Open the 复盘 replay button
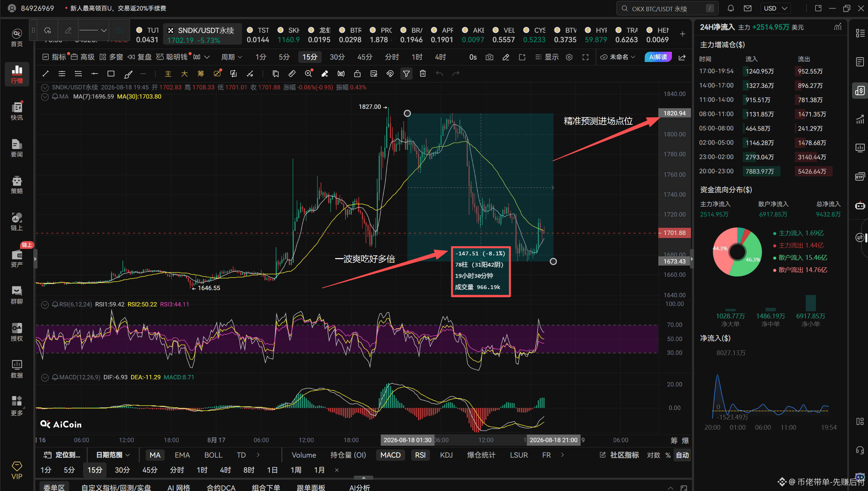This screenshot has width=868, height=491. [x=140, y=57]
